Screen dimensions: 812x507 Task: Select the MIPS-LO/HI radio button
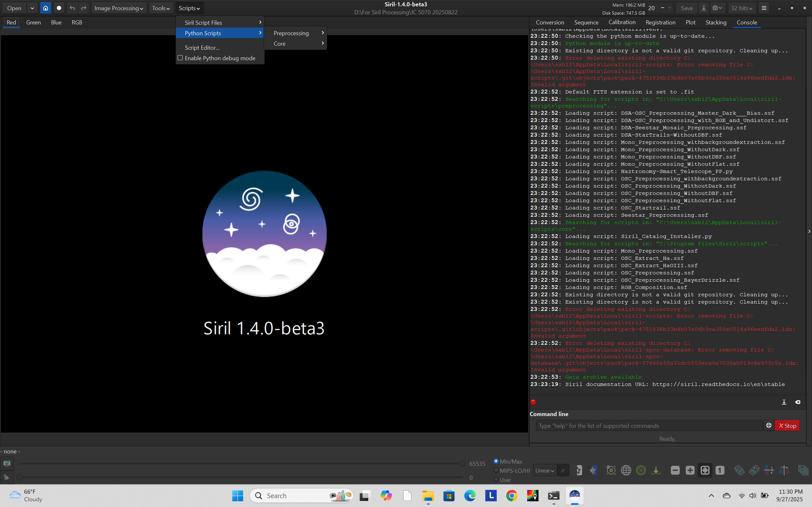(x=496, y=471)
